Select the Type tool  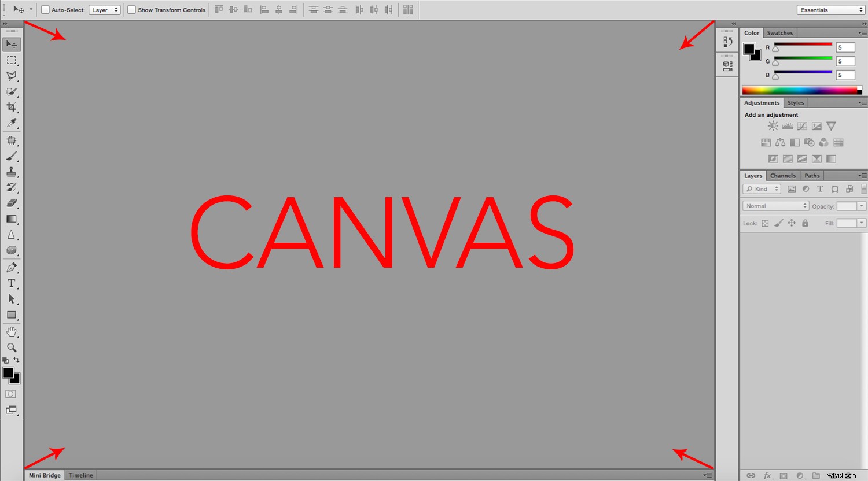pyautogui.click(x=11, y=283)
